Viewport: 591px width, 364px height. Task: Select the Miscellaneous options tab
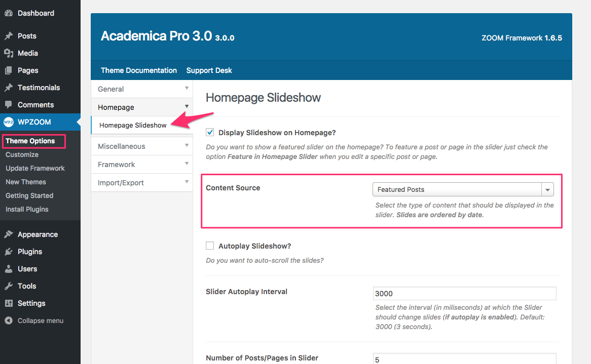click(142, 146)
